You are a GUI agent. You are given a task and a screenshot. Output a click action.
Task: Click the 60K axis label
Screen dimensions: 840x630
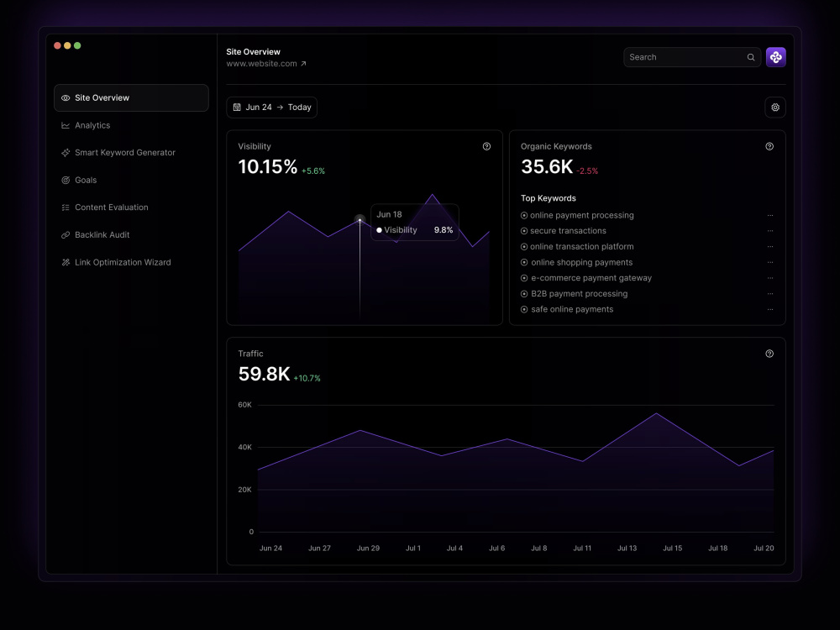[244, 405]
